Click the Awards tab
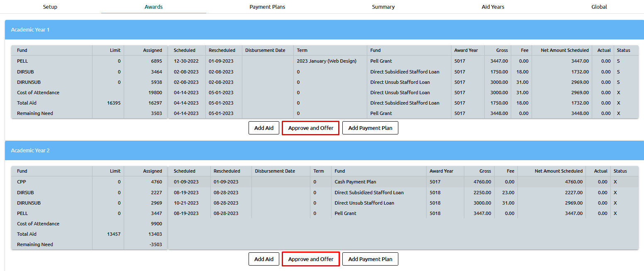The height and width of the screenshot is (271, 644). point(154,7)
